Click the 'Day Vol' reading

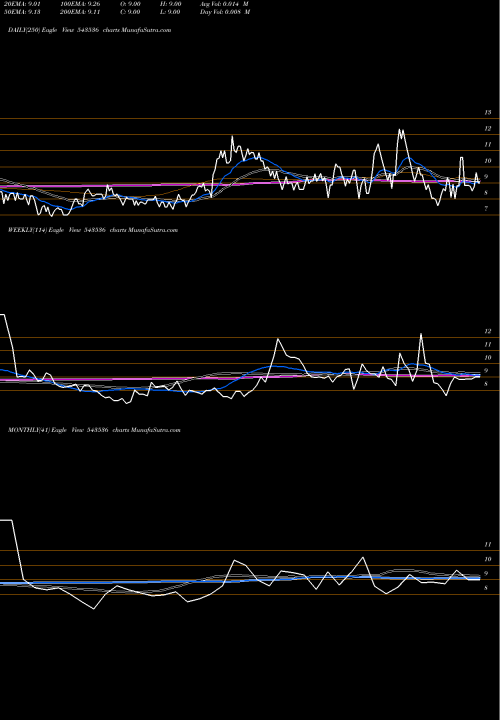click(x=225, y=12)
